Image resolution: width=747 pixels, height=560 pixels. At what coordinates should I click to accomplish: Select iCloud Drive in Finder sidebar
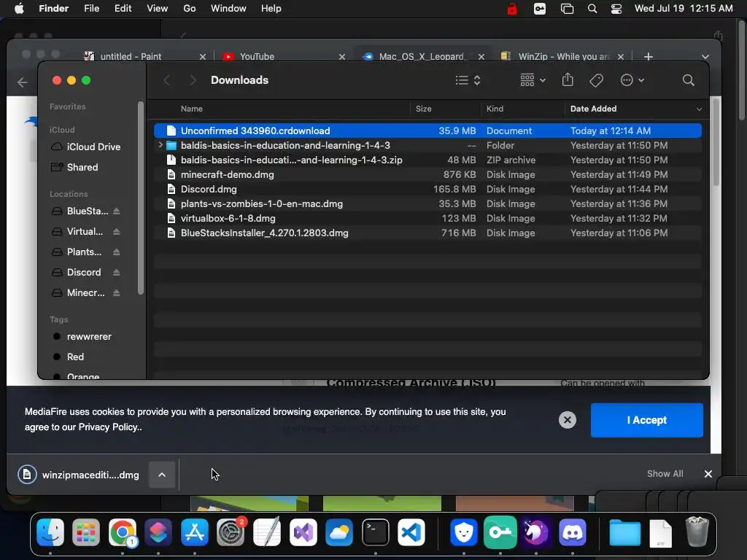[x=88, y=147]
